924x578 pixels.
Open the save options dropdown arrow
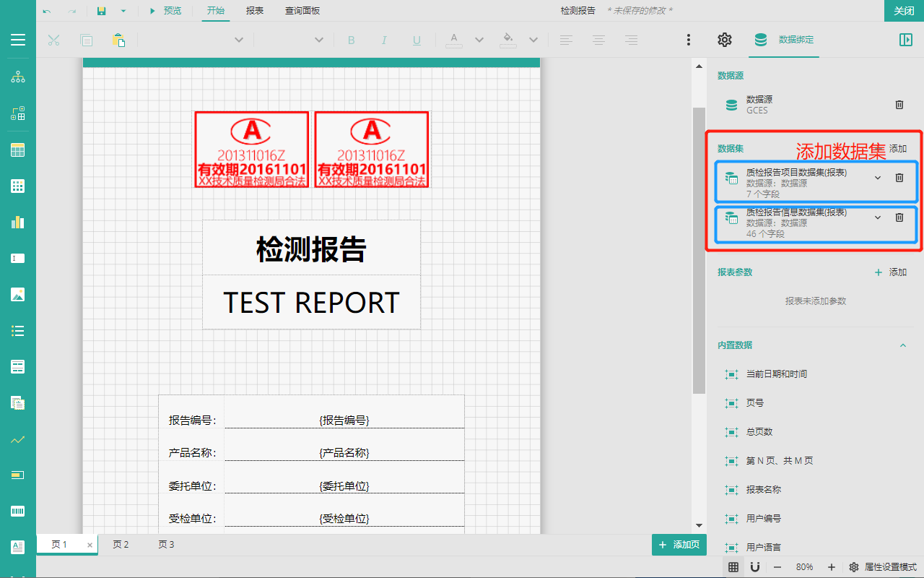(x=123, y=11)
